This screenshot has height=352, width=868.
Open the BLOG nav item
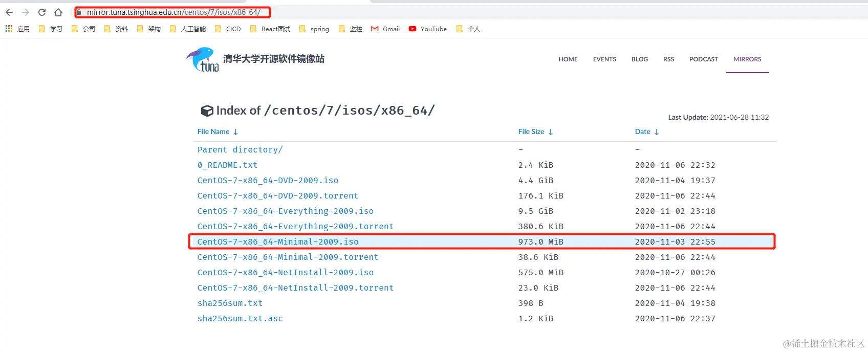pyautogui.click(x=640, y=59)
